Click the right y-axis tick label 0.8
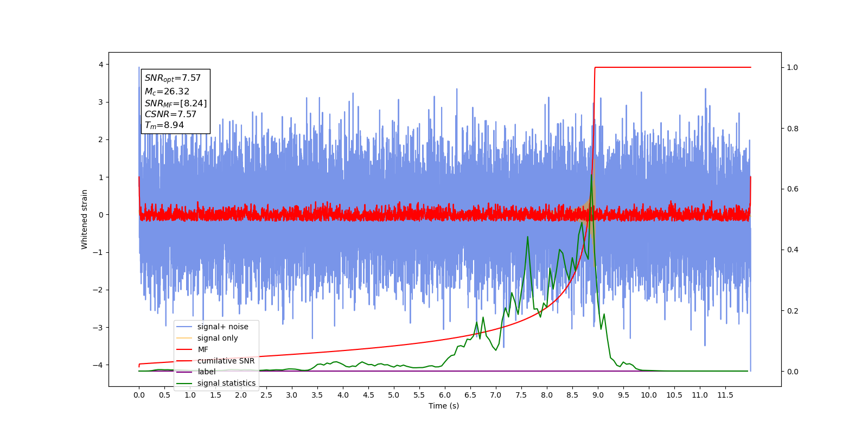This screenshot has height=434, width=868. click(793, 129)
